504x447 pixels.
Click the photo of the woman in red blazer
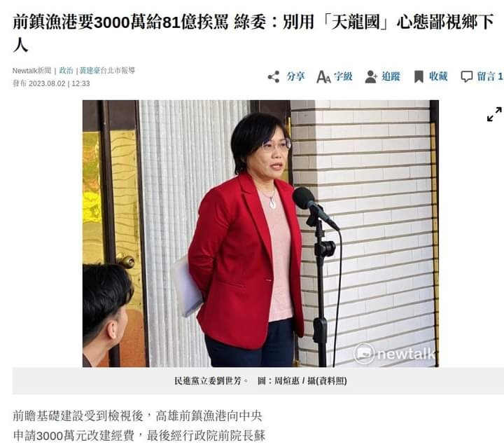point(260,233)
